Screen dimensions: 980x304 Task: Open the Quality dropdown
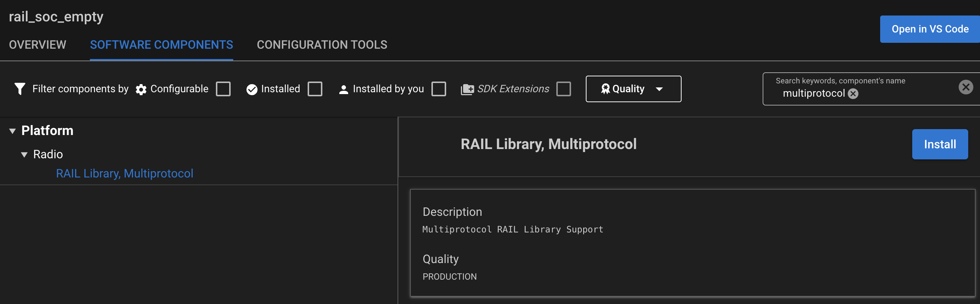633,89
